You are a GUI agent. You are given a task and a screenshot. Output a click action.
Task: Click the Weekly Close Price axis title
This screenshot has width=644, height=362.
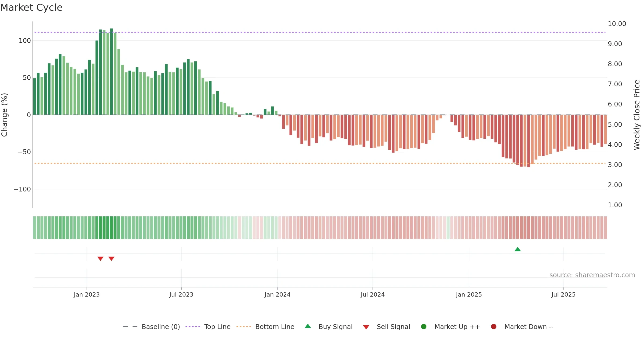[637, 115]
